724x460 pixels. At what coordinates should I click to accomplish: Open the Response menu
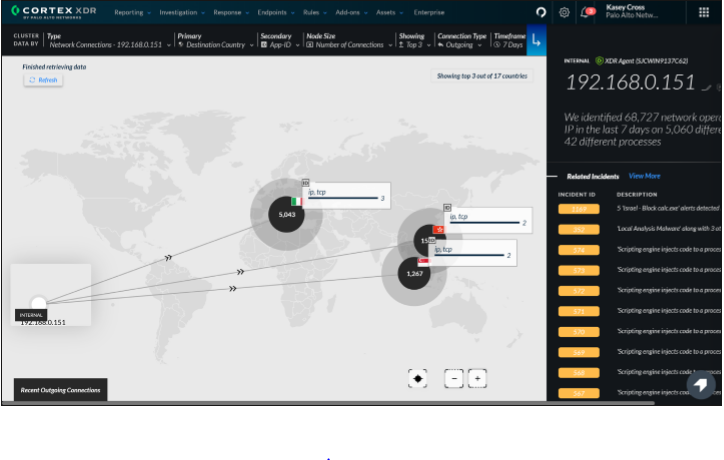[231, 12]
